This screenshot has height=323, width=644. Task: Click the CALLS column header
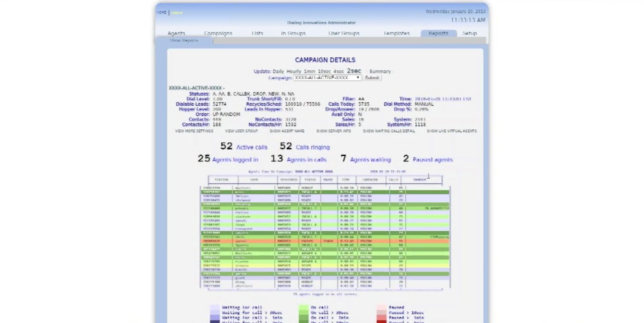click(393, 180)
